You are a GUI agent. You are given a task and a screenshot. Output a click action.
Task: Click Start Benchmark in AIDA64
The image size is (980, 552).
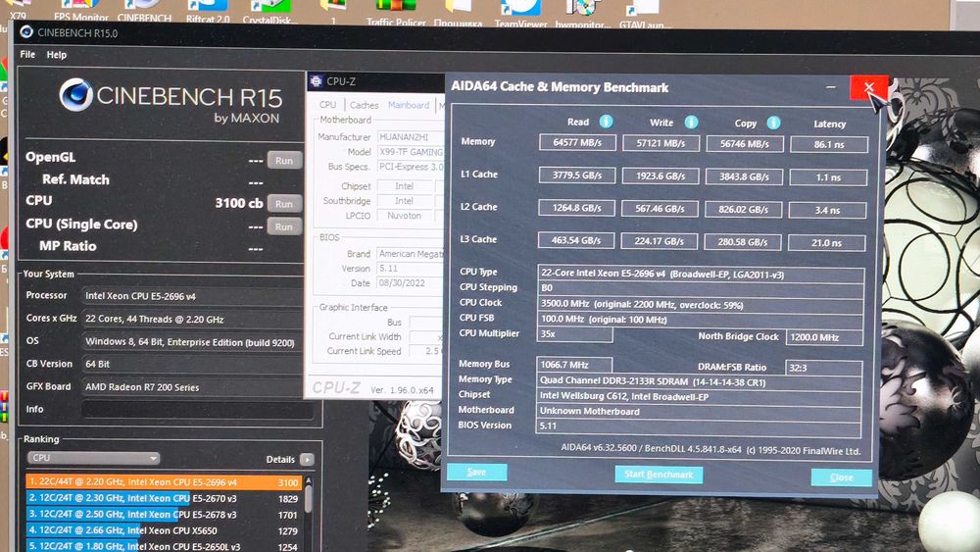[x=659, y=475]
